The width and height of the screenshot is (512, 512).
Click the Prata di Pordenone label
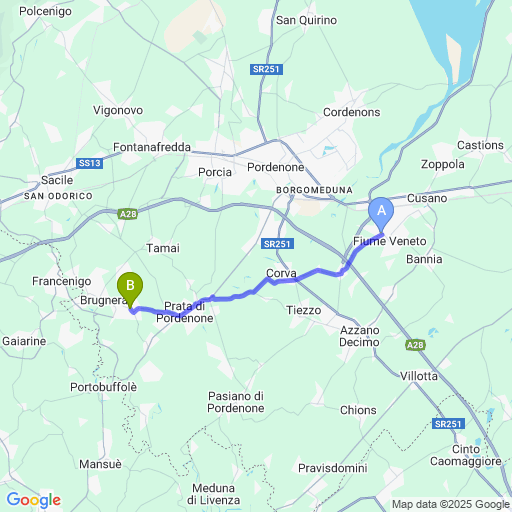(x=185, y=312)
